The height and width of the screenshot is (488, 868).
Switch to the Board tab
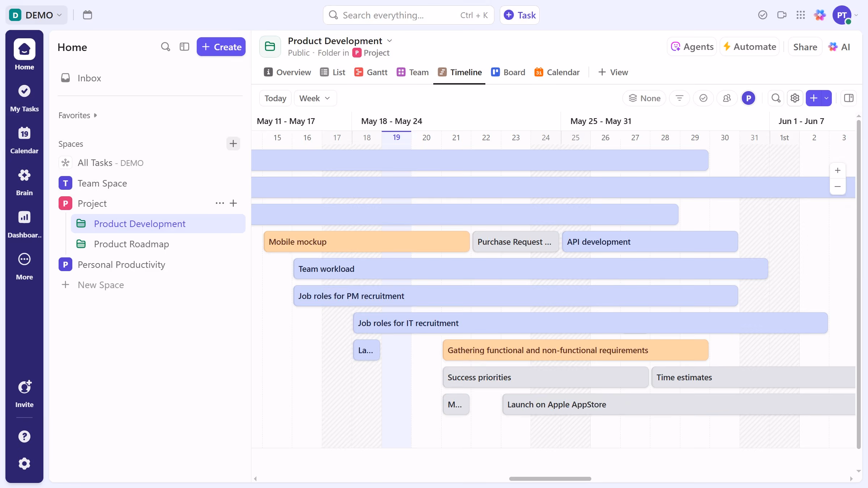pos(508,72)
